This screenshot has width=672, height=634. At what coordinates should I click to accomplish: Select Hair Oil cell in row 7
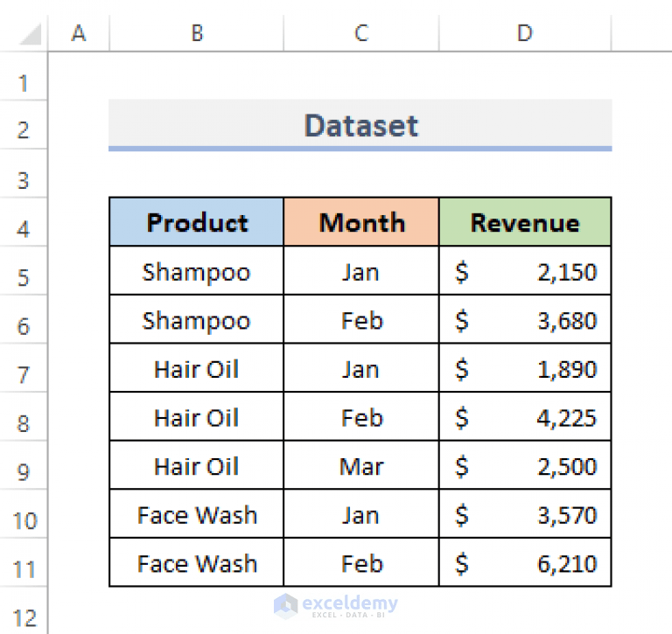(x=197, y=367)
